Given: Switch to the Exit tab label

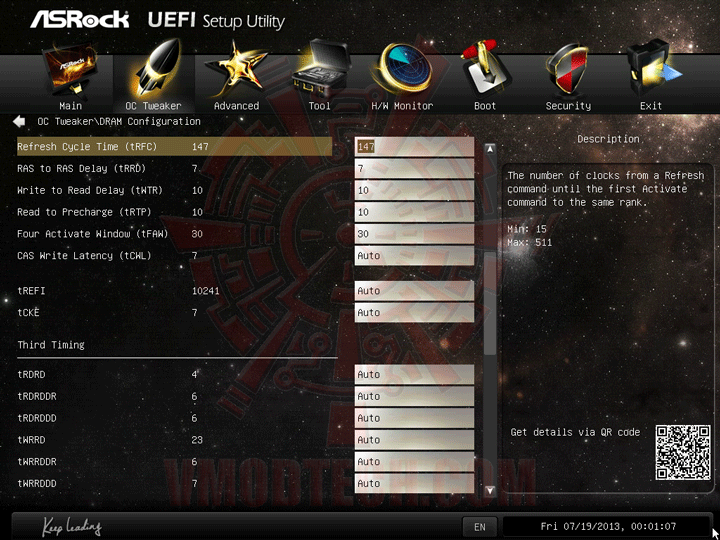Looking at the screenshot, I should (651, 106).
